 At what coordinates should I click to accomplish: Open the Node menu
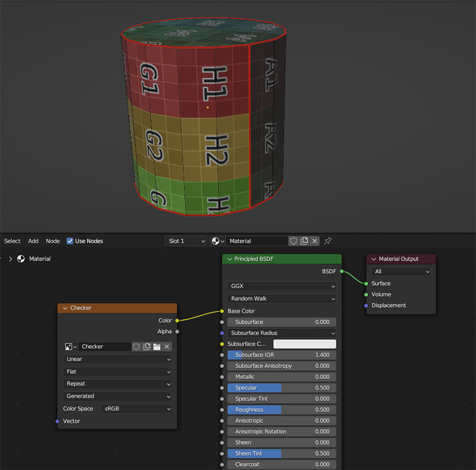(53, 241)
